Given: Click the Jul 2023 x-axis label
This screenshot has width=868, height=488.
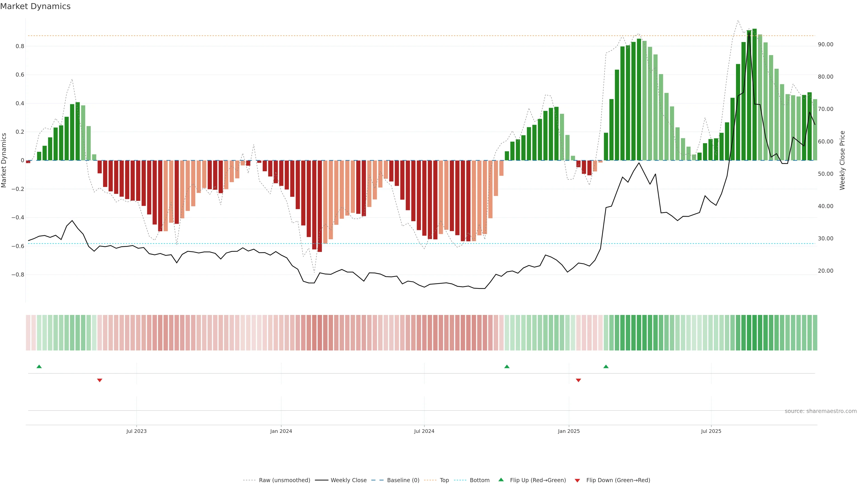Looking at the screenshot, I should tap(137, 431).
